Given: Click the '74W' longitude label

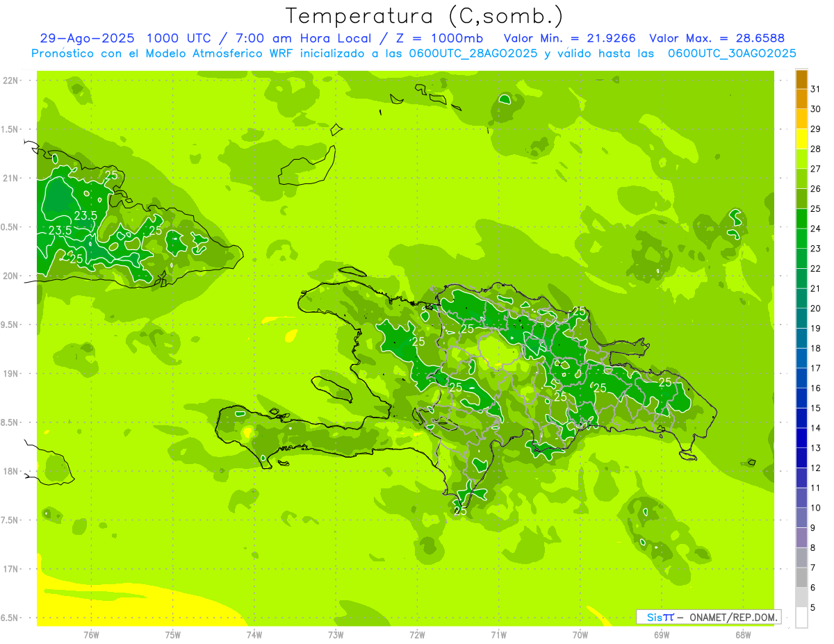Looking at the screenshot, I should [254, 635].
